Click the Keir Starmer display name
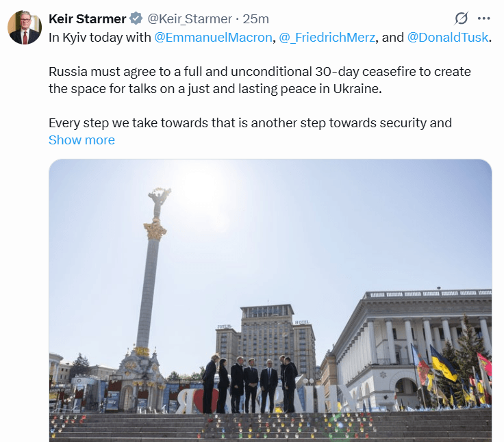 87,19
